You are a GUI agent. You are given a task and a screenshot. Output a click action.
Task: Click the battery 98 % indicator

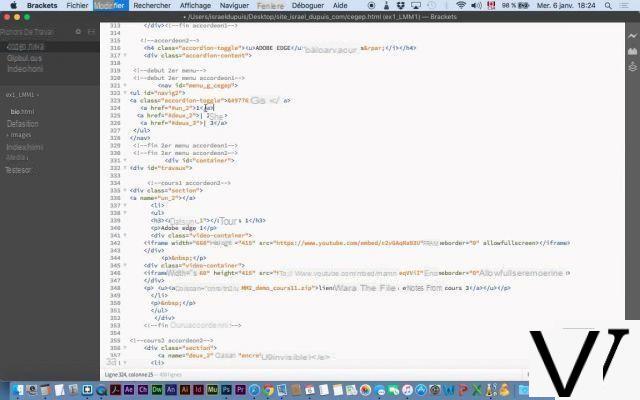516,6
